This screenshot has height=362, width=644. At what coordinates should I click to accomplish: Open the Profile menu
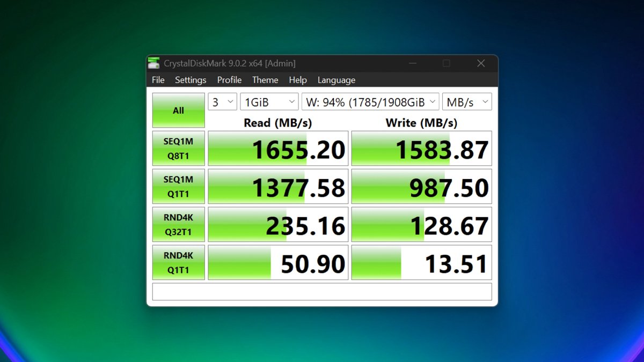tap(229, 80)
